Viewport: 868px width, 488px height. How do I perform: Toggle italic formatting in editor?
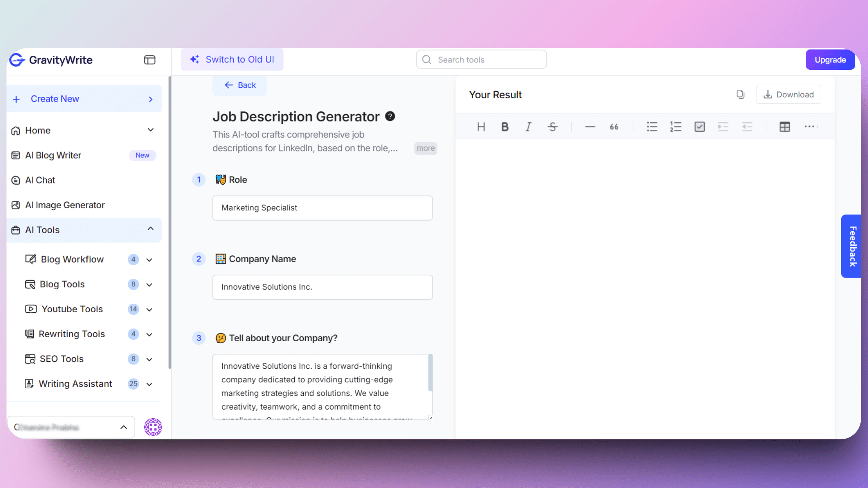pos(528,127)
